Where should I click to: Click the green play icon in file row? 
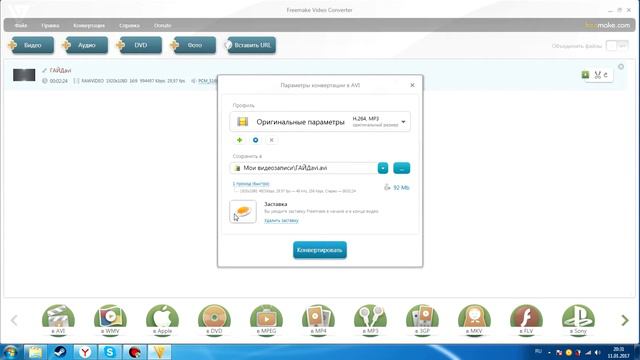(x=585, y=75)
